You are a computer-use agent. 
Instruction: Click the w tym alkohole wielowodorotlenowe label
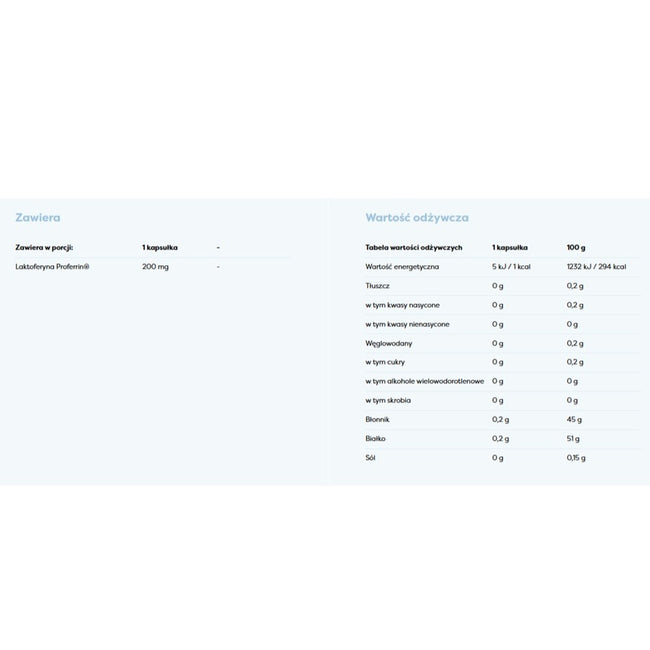pyautogui.click(x=425, y=381)
